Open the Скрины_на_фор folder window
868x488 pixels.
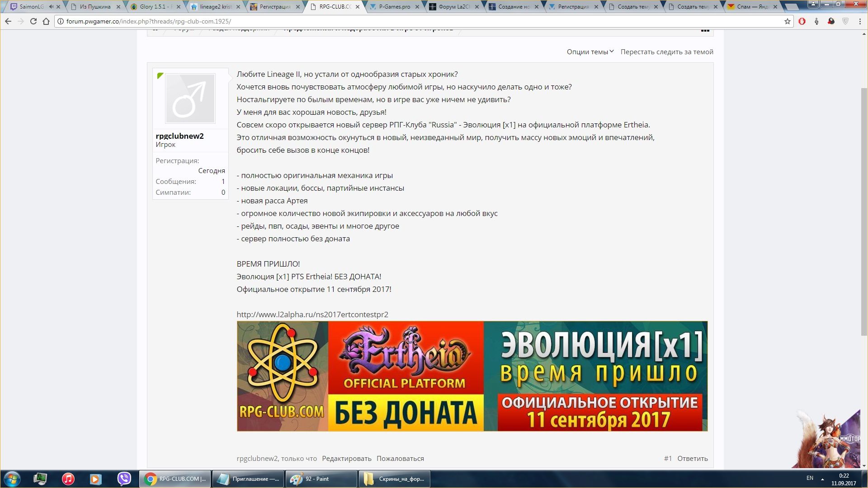coord(394,479)
